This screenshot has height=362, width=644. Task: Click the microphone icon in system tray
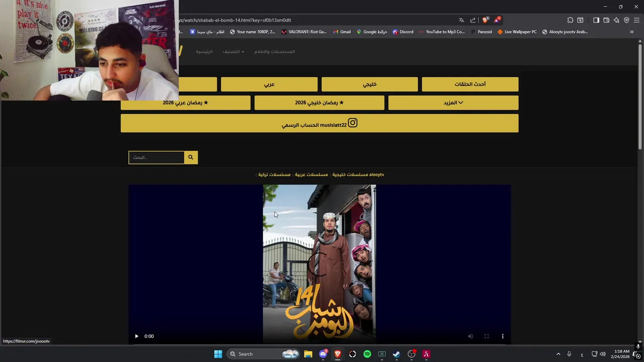click(x=569, y=354)
